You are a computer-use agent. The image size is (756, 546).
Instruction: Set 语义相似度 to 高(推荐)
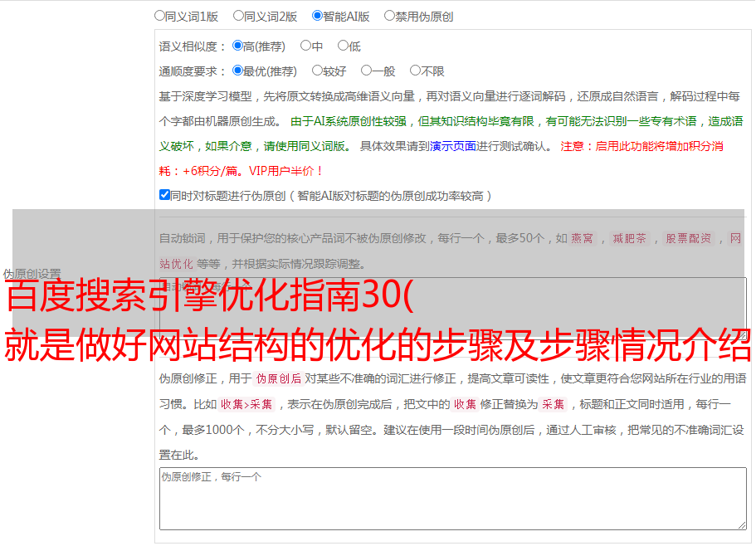(x=237, y=46)
